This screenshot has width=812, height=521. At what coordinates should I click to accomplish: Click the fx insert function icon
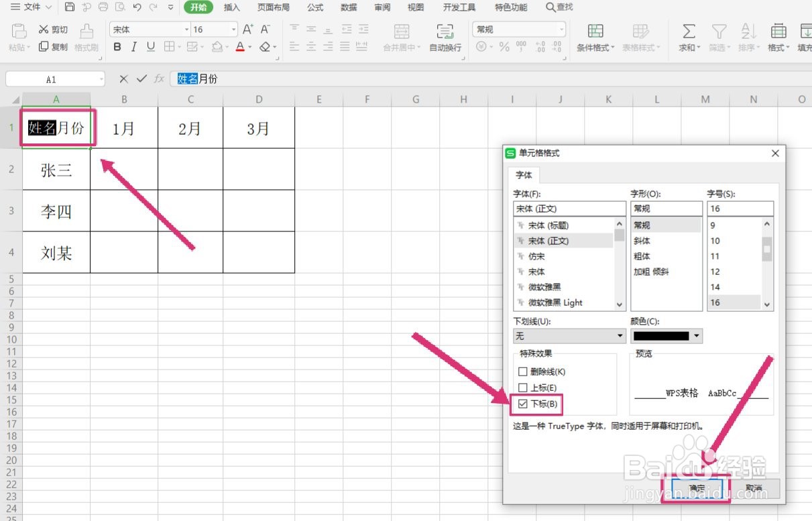[x=160, y=79]
